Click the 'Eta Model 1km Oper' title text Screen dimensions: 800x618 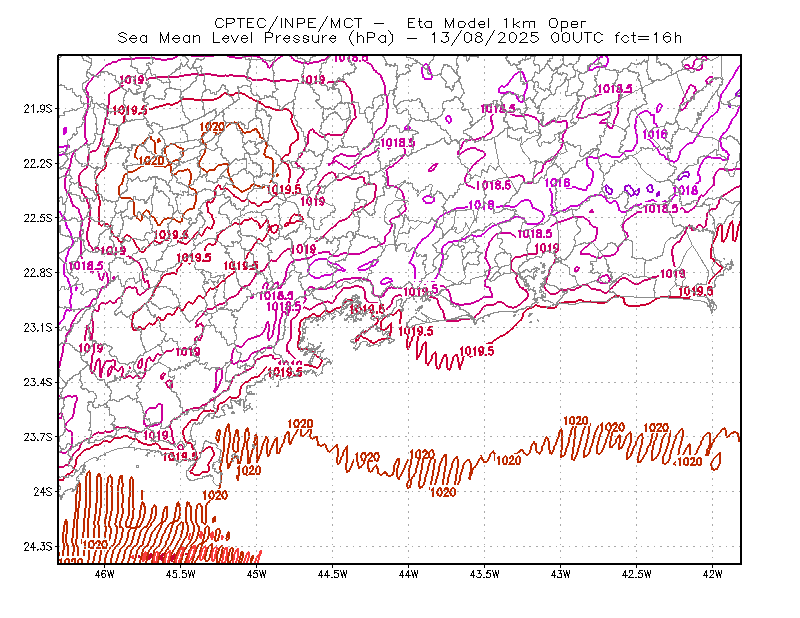click(496, 23)
